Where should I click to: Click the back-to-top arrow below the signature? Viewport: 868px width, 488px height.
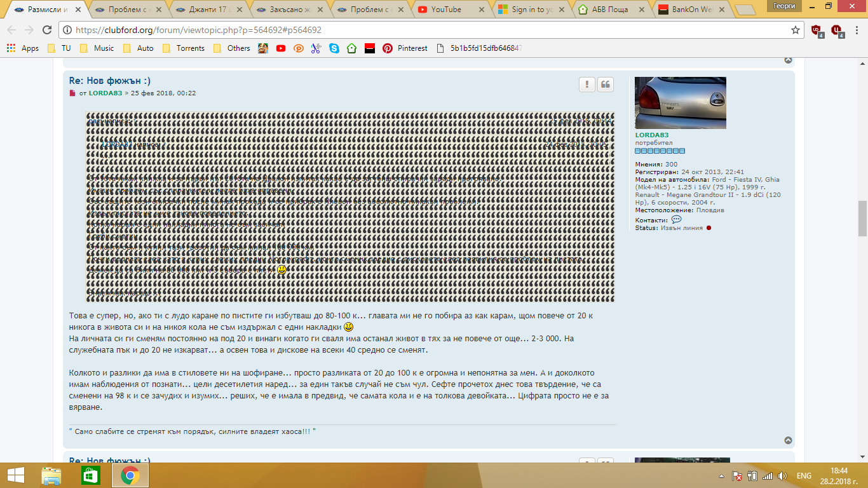click(x=788, y=440)
